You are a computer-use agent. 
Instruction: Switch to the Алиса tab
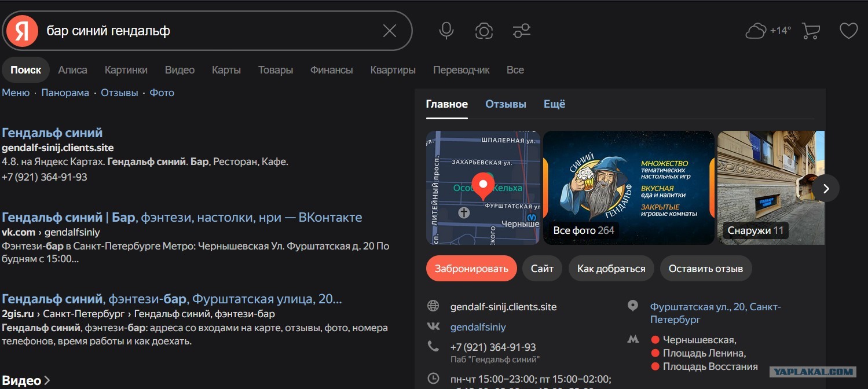tap(72, 70)
